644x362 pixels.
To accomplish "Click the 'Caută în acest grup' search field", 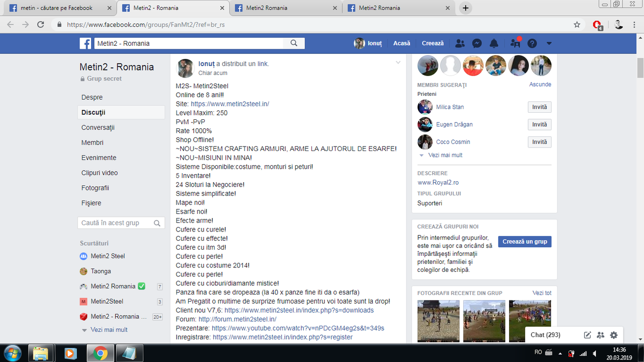I will tap(121, 223).
